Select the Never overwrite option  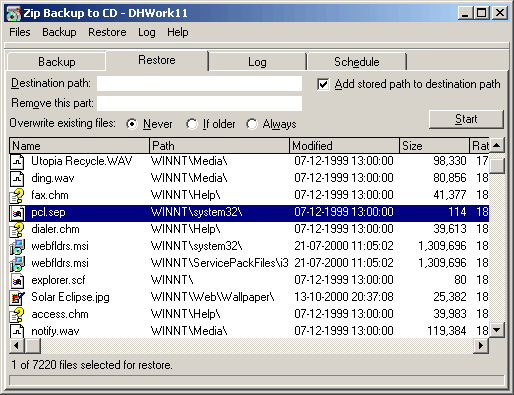click(x=132, y=124)
